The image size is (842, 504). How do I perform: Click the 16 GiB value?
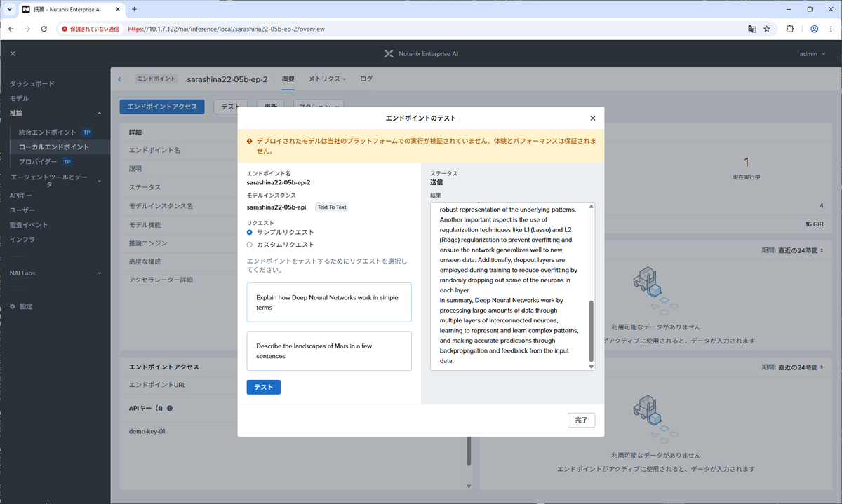tap(814, 224)
